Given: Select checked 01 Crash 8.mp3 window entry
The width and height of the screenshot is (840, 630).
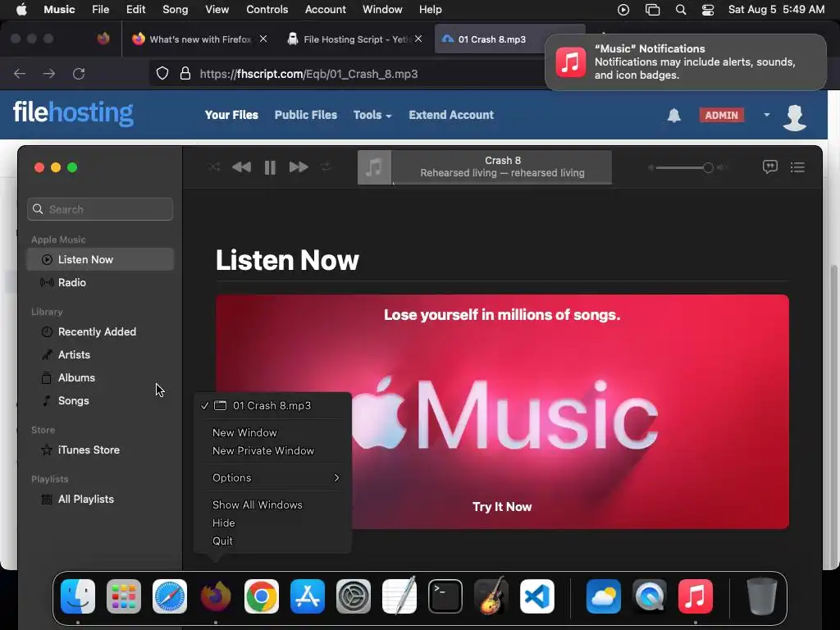Looking at the screenshot, I should pos(272,405).
